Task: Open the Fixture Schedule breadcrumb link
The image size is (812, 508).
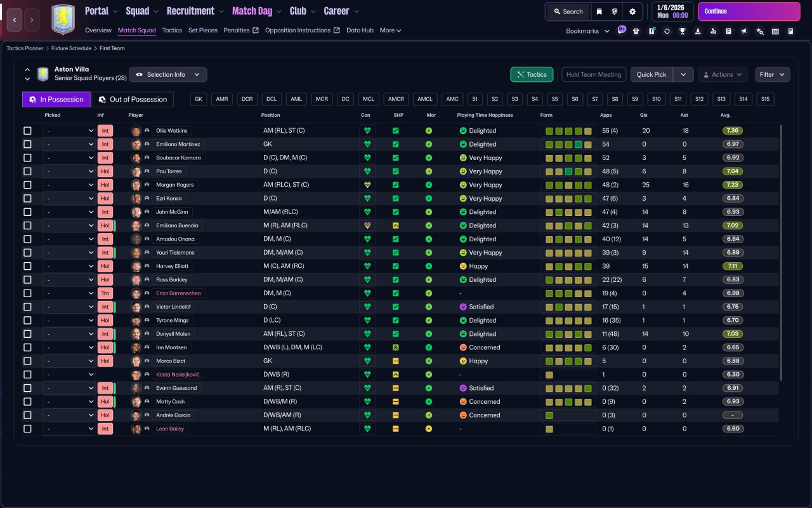Action: 71,48
